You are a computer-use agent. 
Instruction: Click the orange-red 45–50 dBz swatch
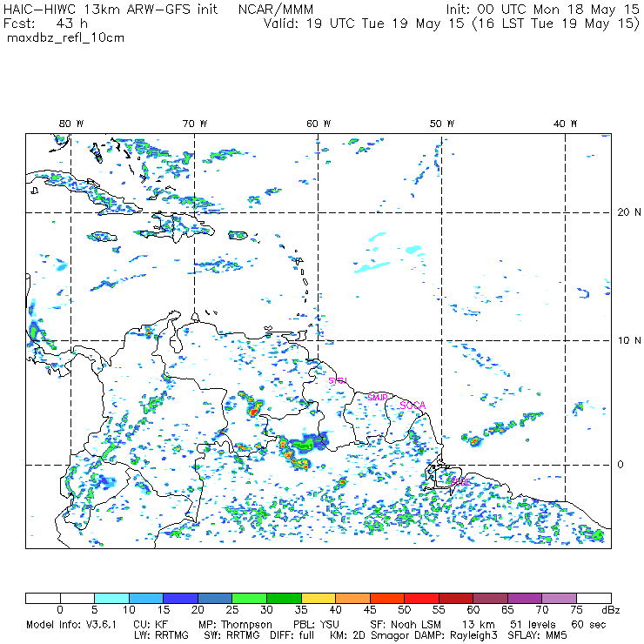point(387,598)
